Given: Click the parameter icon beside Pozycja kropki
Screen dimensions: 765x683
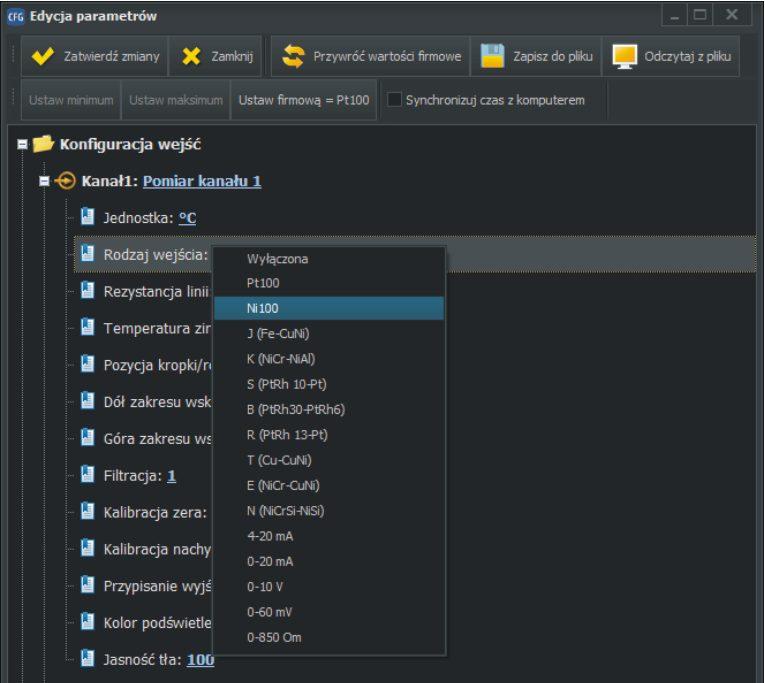Looking at the screenshot, I should [87, 364].
